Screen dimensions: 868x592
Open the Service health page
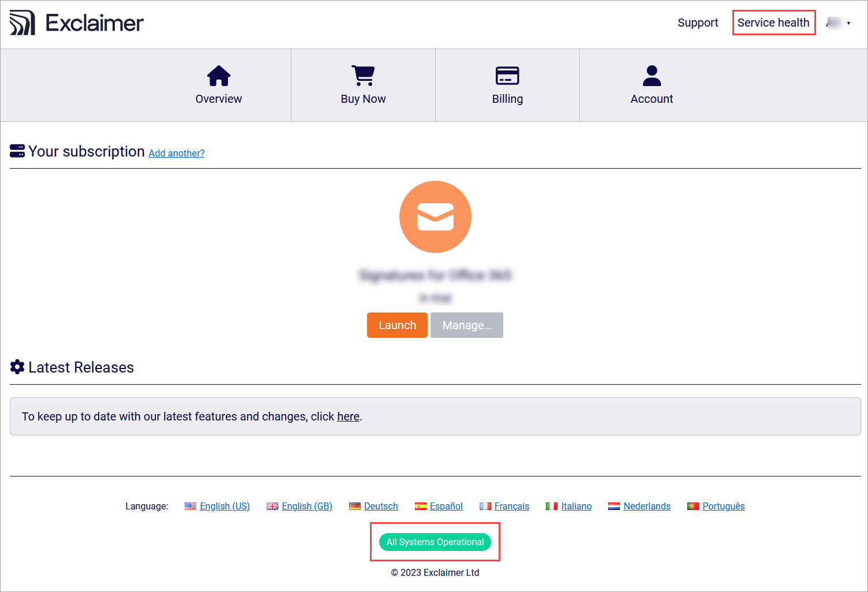pos(774,23)
